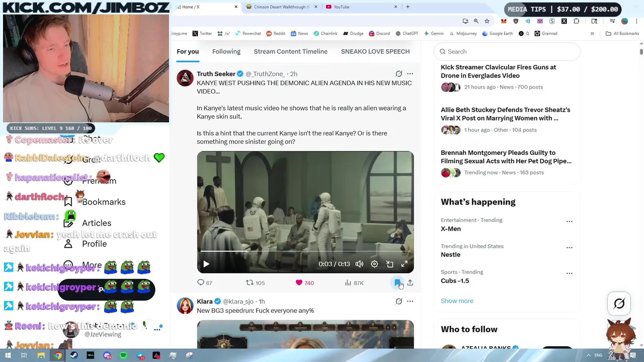The image size is (644, 362).
Task: Open more options for Cubs trend
Action: (x=569, y=273)
